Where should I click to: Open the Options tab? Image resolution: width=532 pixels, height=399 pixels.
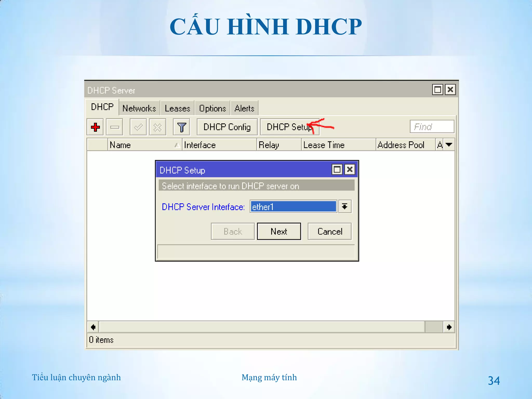(212, 108)
